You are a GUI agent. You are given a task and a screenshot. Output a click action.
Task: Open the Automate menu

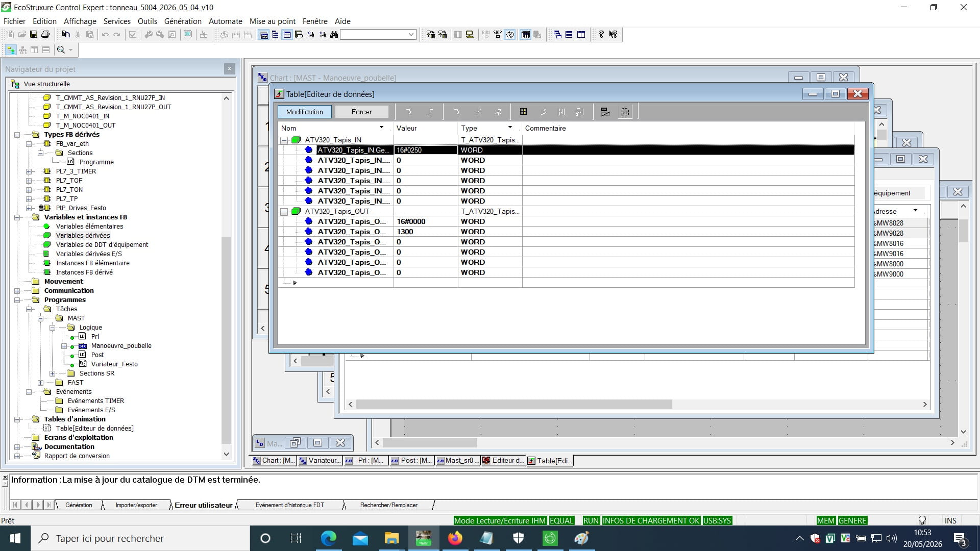tap(226, 21)
